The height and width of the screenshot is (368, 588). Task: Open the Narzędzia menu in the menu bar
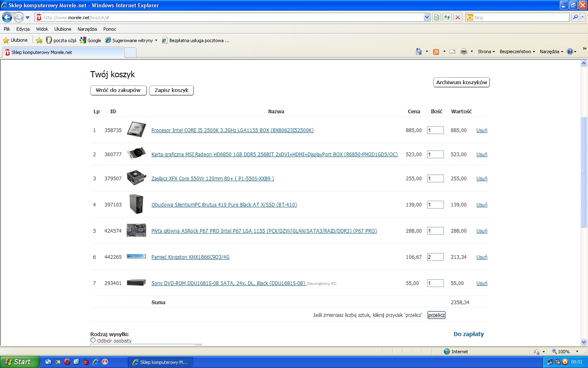(87, 29)
